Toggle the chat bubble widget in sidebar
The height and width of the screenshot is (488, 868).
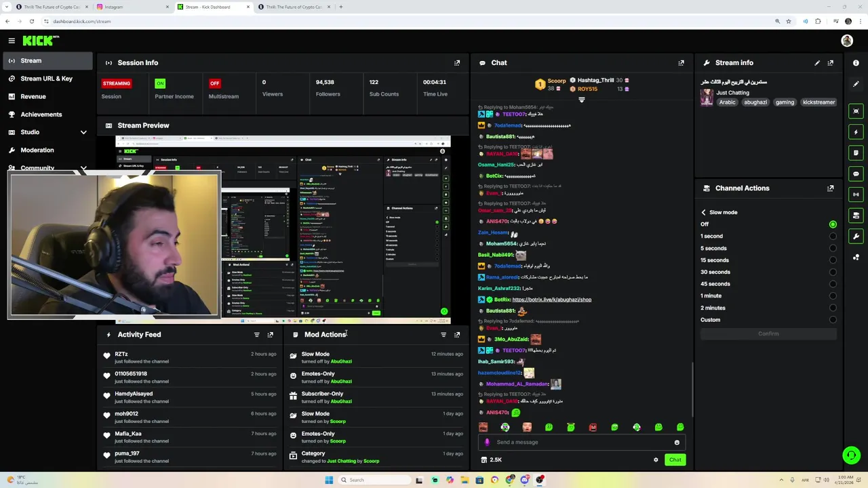click(x=856, y=174)
